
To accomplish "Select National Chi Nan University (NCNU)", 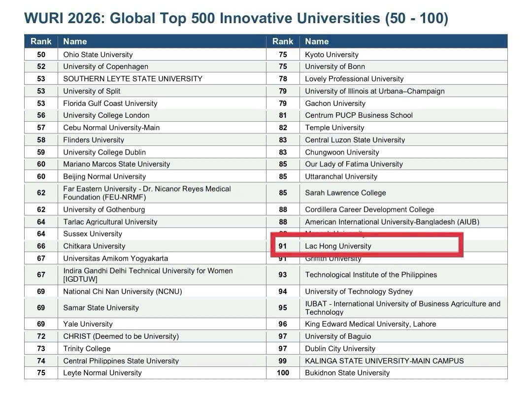I will click(x=123, y=292).
